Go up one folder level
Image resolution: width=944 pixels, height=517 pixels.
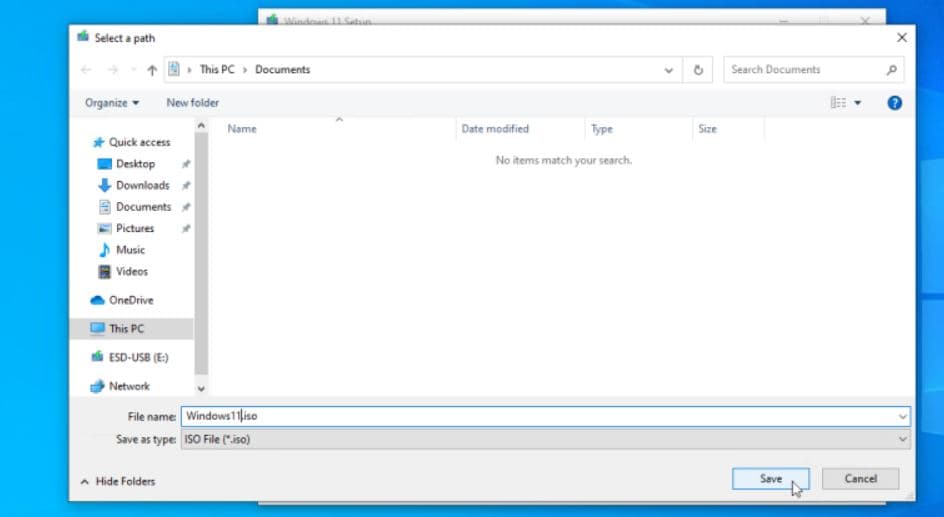(152, 70)
